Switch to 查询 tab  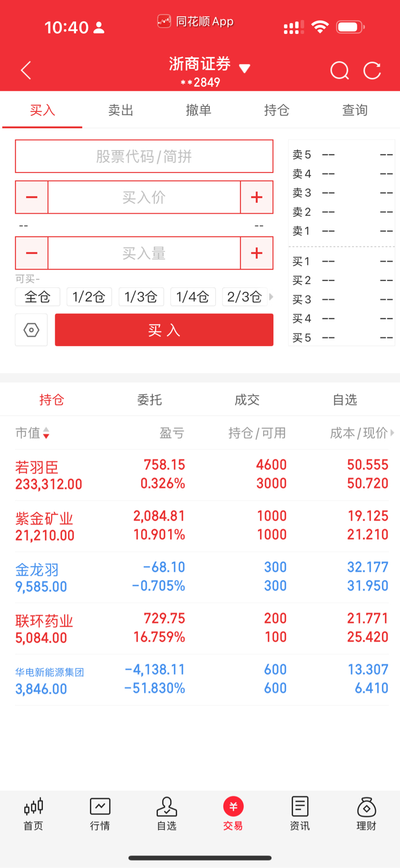coord(355,110)
